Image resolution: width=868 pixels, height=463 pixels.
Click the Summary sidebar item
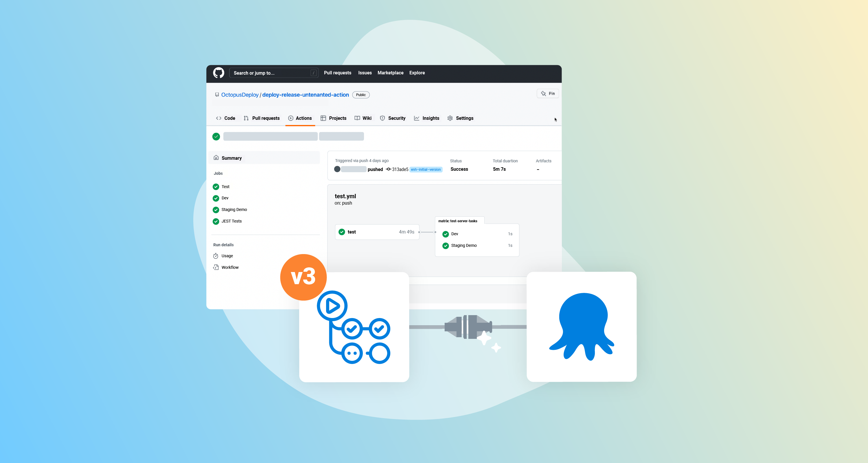click(231, 158)
